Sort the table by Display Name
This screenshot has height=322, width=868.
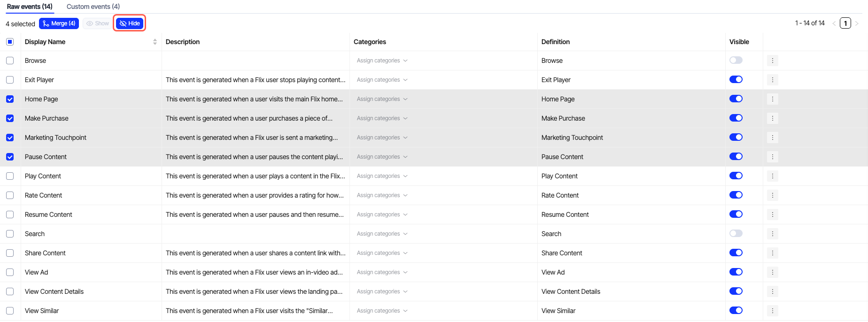[x=155, y=42]
